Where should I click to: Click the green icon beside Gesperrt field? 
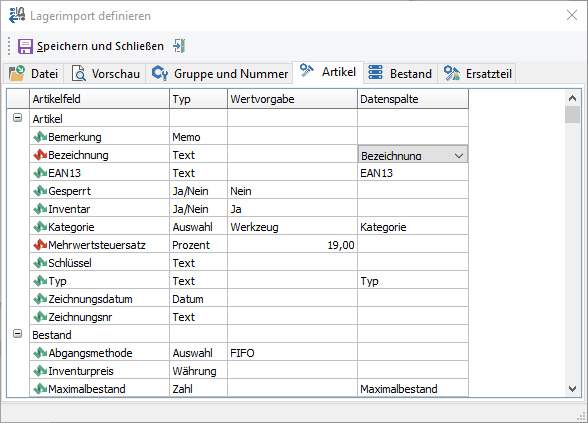point(40,191)
